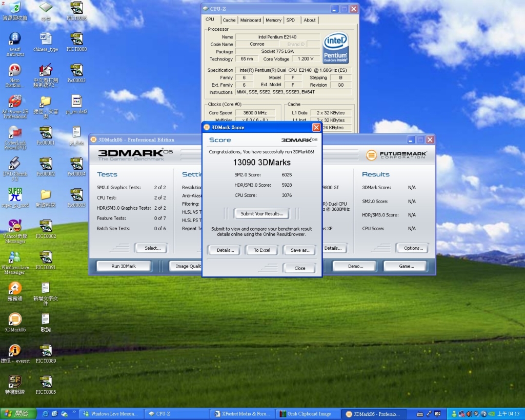
Task: Click the Demo button in 3DMark06
Action: coord(355,266)
